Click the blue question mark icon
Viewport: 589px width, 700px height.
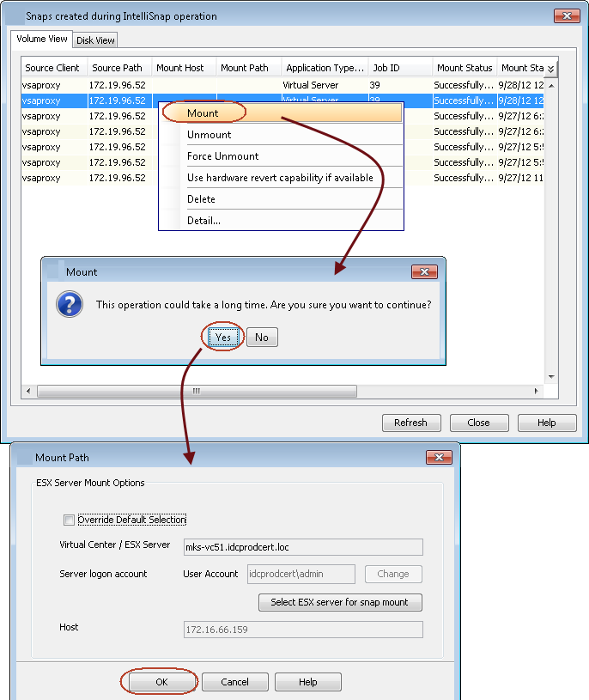click(x=69, y=305)
